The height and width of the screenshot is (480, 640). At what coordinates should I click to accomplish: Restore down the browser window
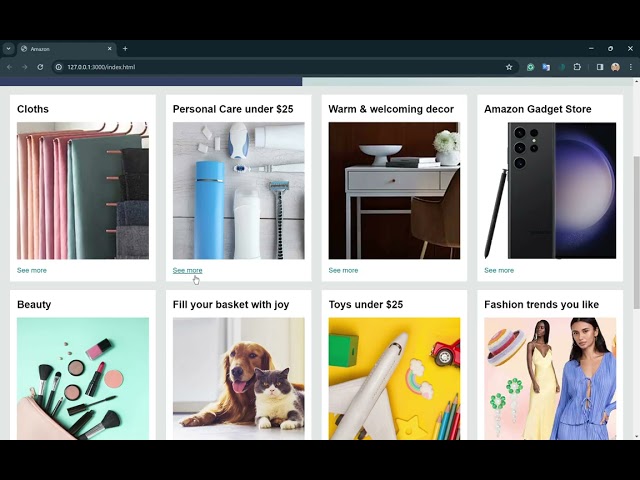(610, 49)
